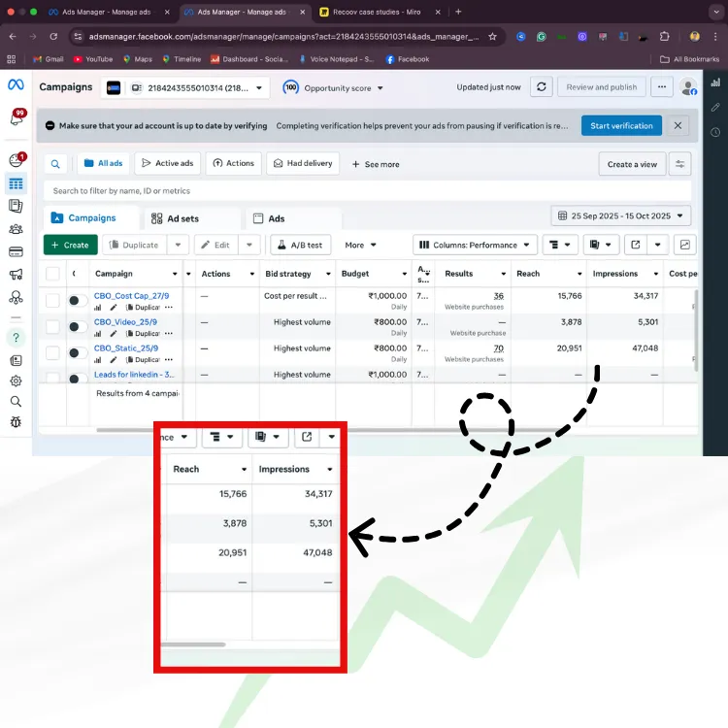Open the Help question mark icon
Screen dimensions: 728x728
tap(16, 338)
